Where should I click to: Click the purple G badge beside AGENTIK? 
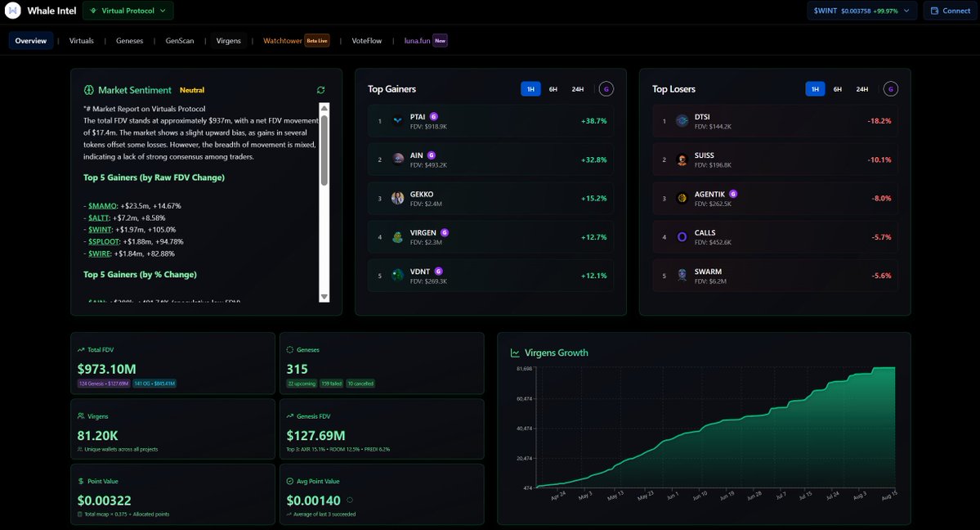(733, 194)
